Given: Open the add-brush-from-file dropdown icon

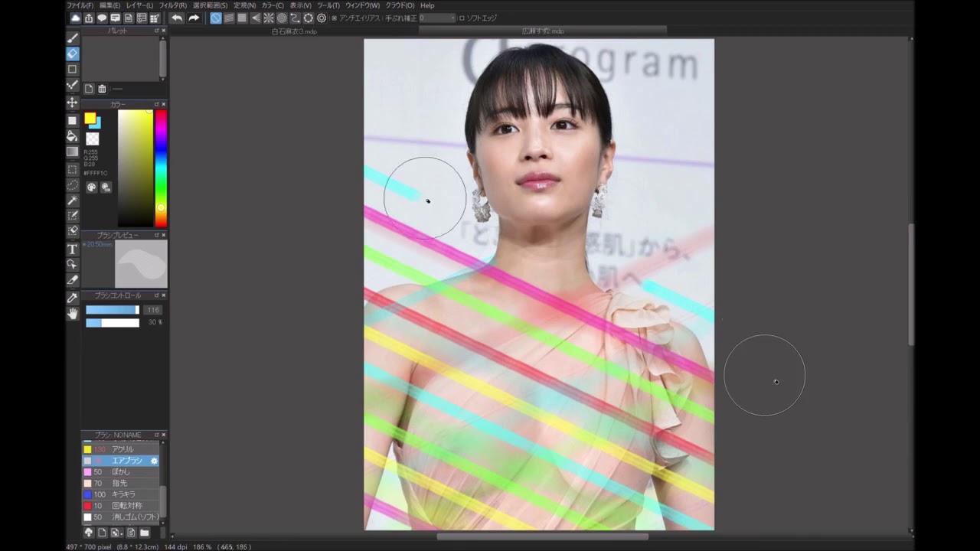Looking at the screenshot, I should 116,533.
